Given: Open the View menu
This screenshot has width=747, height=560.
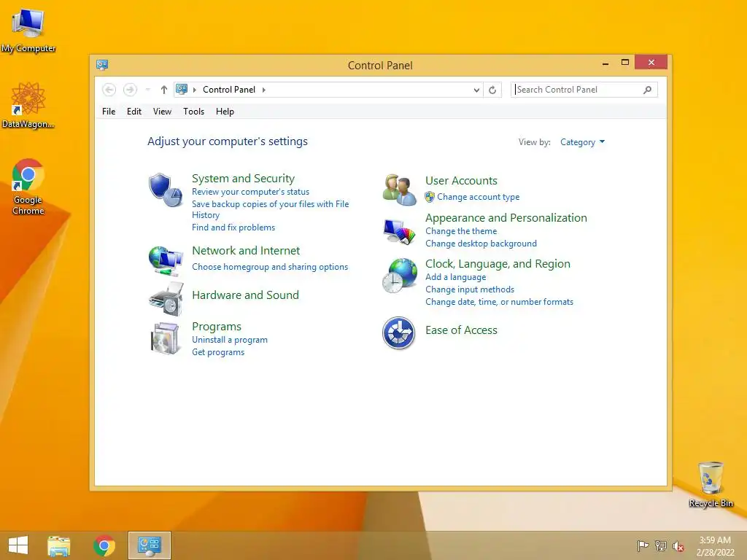Looking at the screenshot, I should coord(162,112).
